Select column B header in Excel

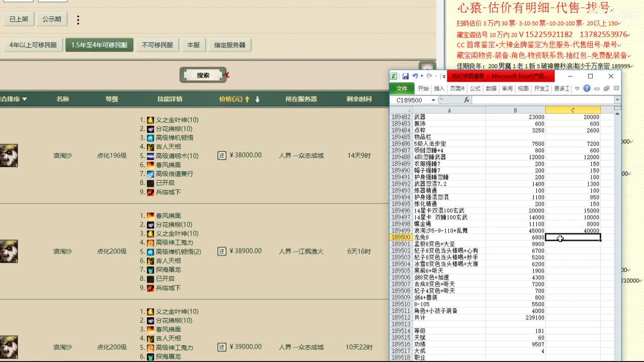(516, 110)
